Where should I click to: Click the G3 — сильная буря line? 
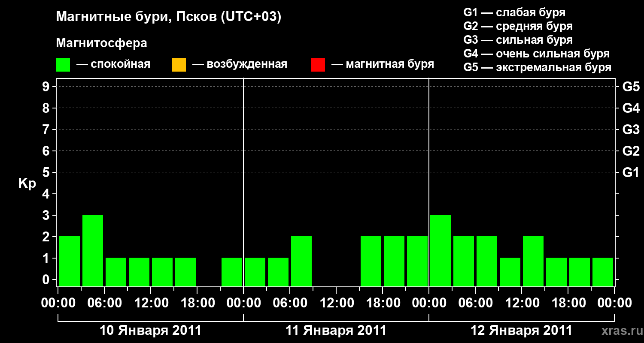click(x=518, y=40)
